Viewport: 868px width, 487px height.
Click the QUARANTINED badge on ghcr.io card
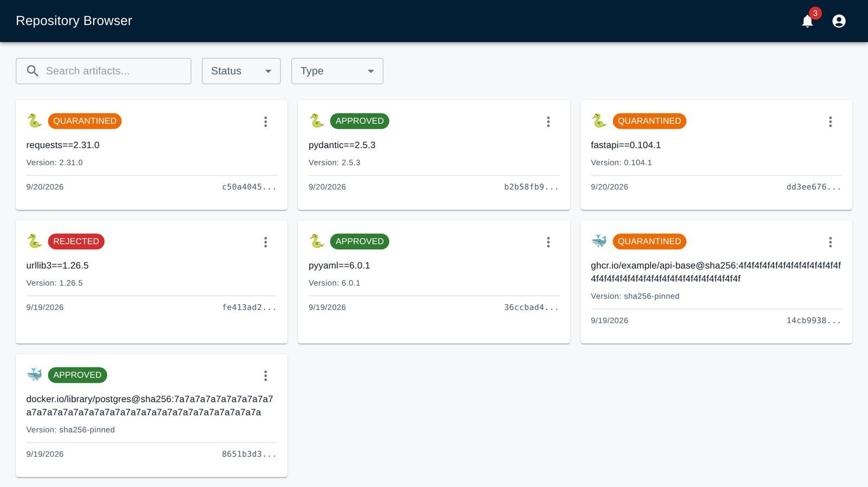649,242
